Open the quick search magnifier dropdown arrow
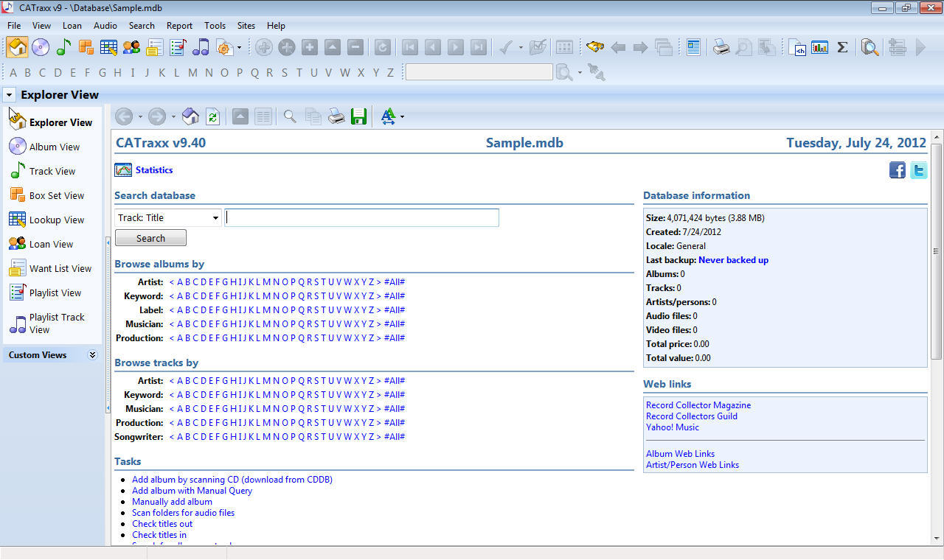Screen dimensions: 944x560 pos(580,72)
